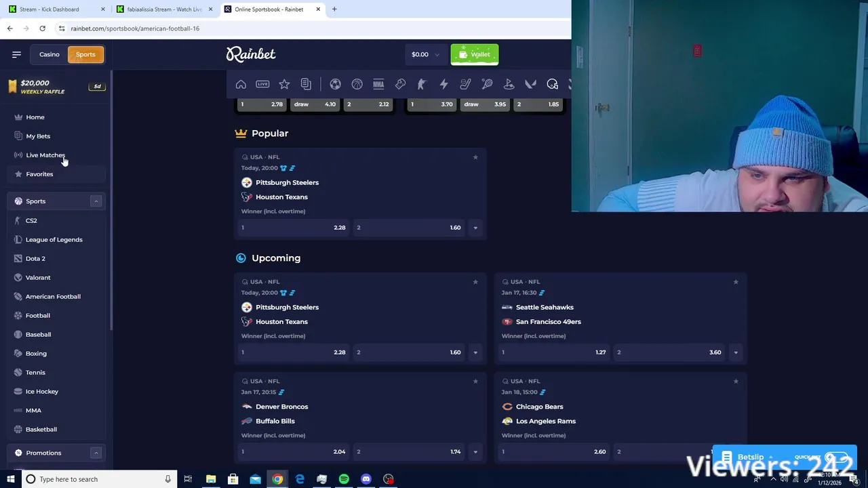868x488 pixels.
Task: Open File Explorer from the taskbar
Action: [211, 479]
